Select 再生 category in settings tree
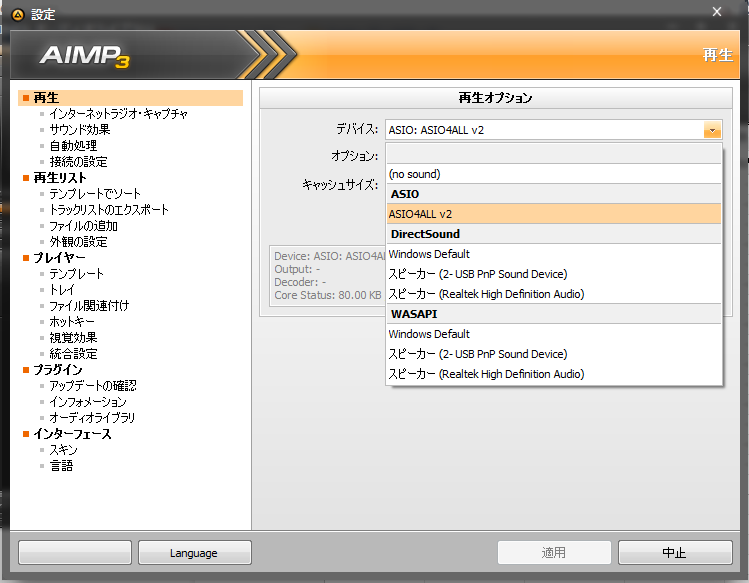Screen dimensions: 749x583 [130, 98]
